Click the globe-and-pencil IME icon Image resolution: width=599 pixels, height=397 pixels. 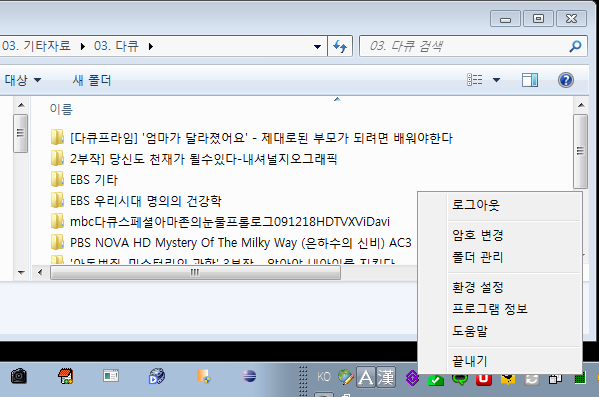coord(346,377)
